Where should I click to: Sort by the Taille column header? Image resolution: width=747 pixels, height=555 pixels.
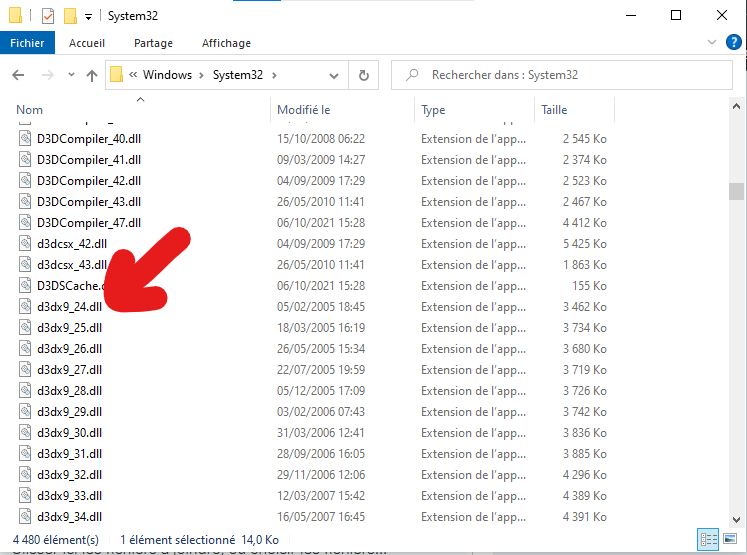click(x=554, y=110)
